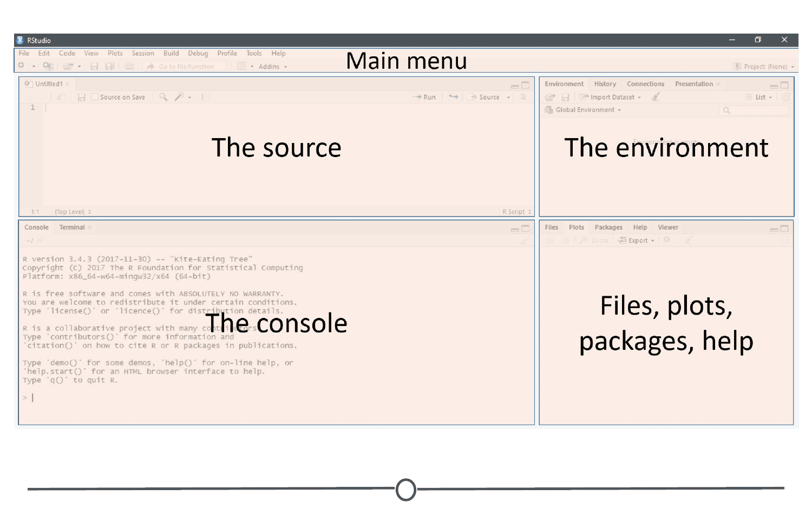Click the code tools magic wand icon
This screenshot has height=508, width=812.
tap(179, 97)
